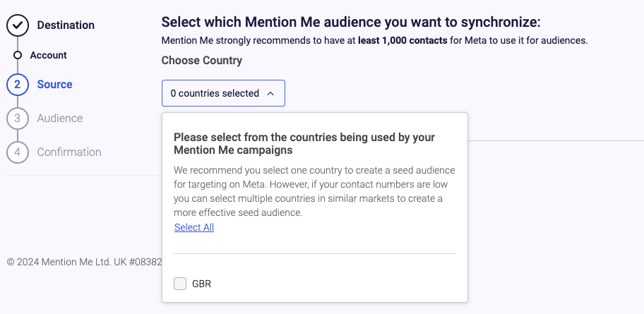Viewport: 644px width, 314px height.
Task: Select the GBR country label
Action: tap(202, 284)
